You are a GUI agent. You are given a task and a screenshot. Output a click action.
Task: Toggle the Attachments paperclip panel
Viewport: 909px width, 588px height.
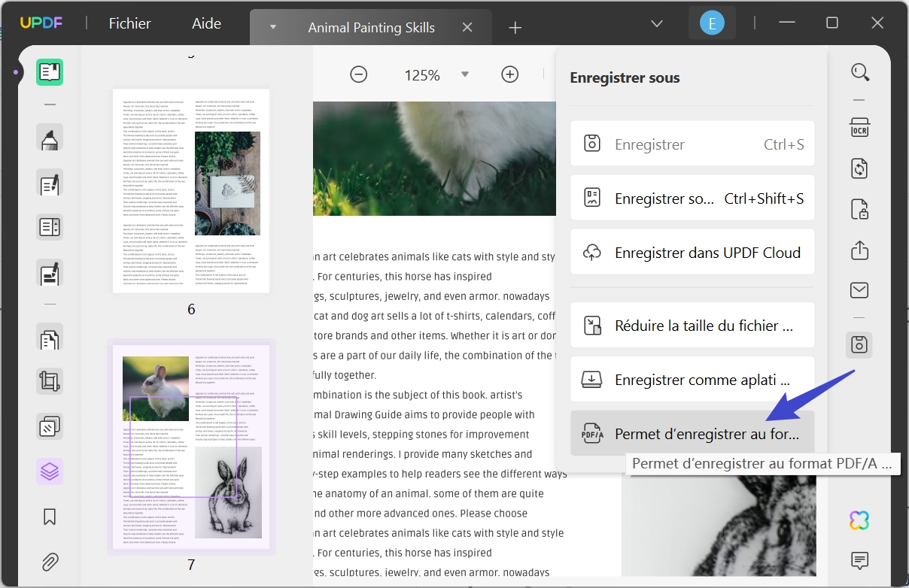click(x=50, y=562)
